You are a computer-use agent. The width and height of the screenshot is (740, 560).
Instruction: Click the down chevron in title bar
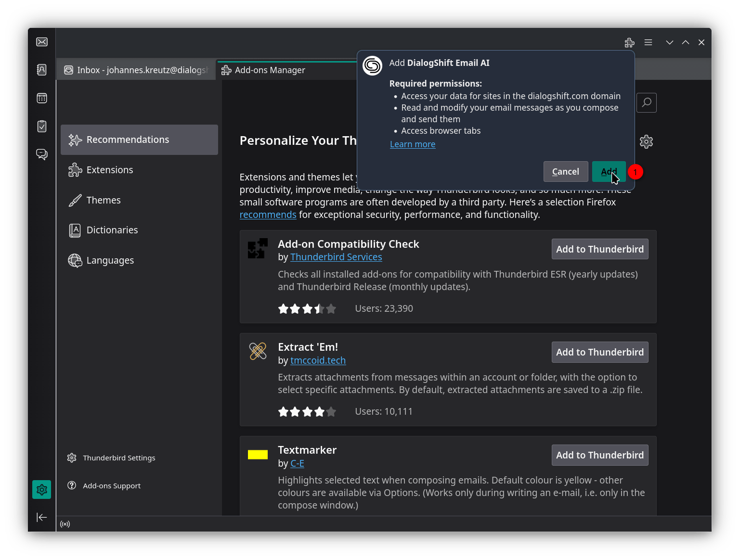(x=669, y=42)
